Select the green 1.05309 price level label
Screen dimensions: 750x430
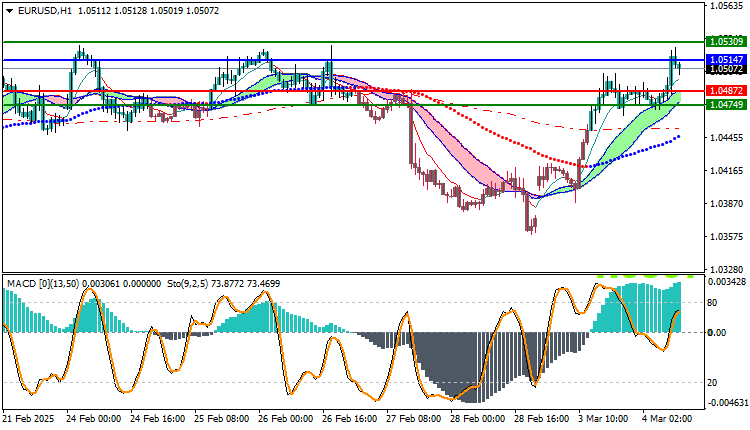coord(726,42)
